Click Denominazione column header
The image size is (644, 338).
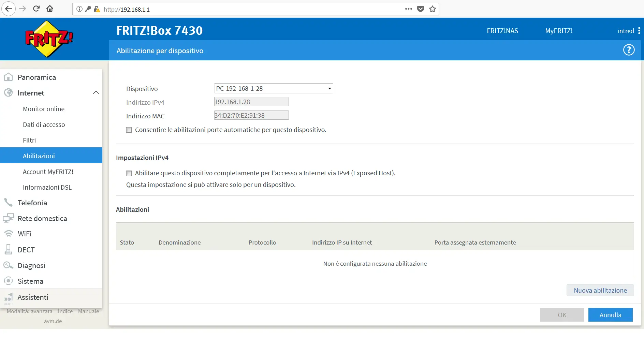[x=179, y=243]
